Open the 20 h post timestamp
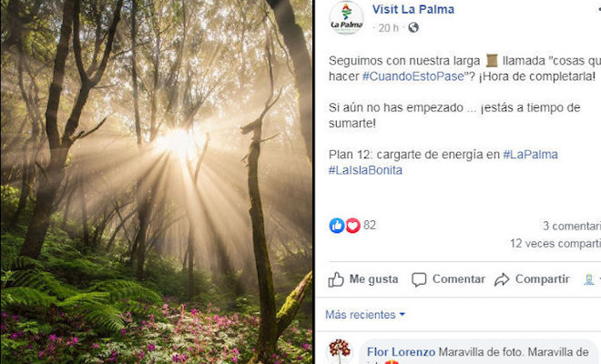The width and height of the screenshot is (601, 364). click(x=388, y=28)
